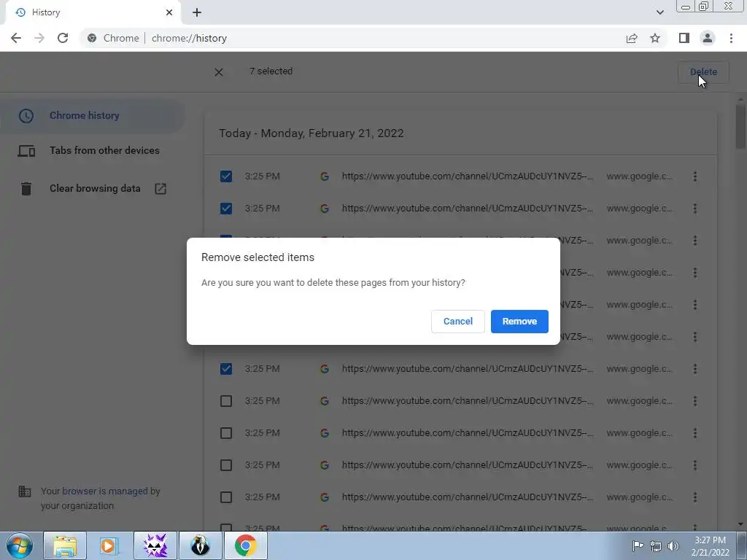The width and height of the screenshot is (747, 560).
Task: Confirm with the Remove button
Action: point(519,322)
